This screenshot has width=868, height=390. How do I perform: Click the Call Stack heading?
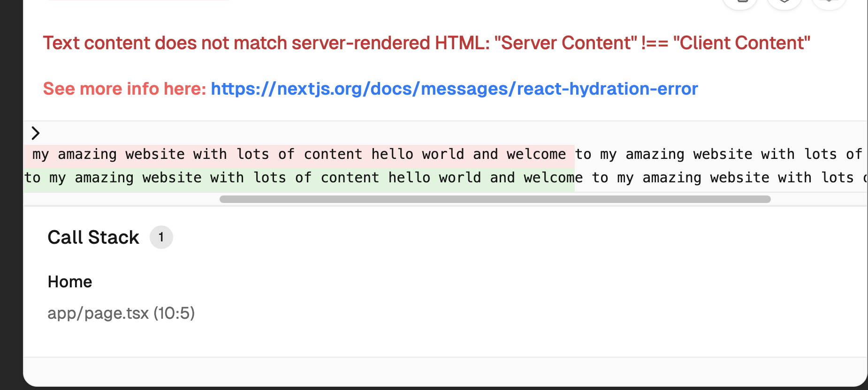pos(93,237)
